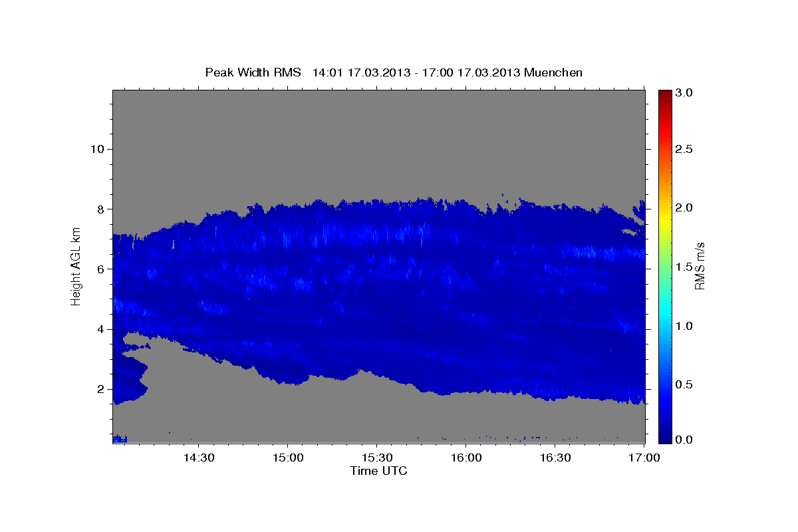Image resolution: width=798 pixels, height=532 pixels.
Task: Click the 'RMS m/s' colorbar label
Action: pyautogui.click(x=700, y=266)
